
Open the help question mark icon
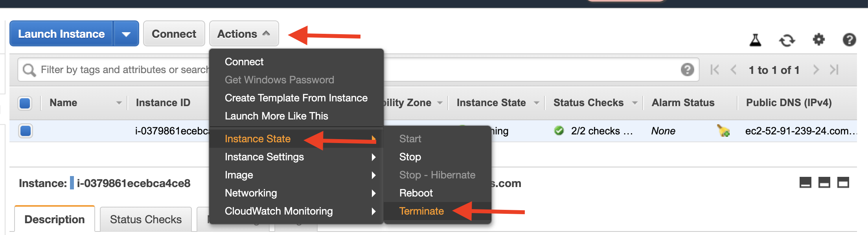point(849,40)
